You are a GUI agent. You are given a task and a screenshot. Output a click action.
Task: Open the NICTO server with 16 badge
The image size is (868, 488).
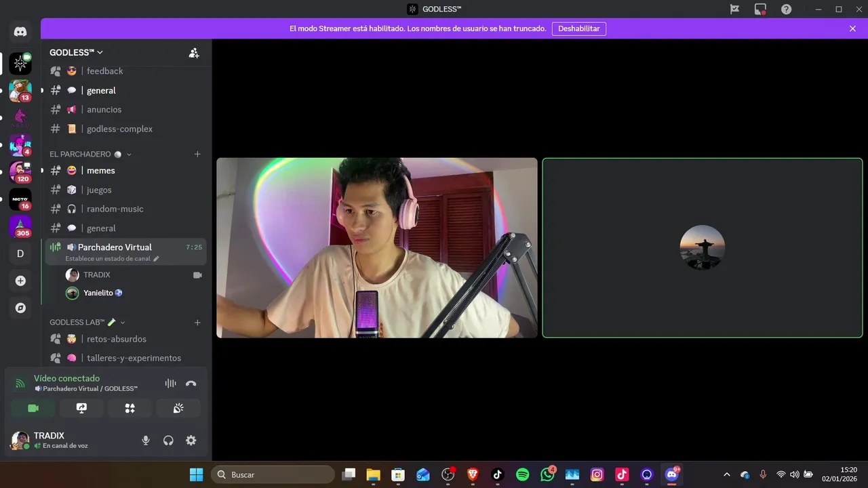coord(20,199)
